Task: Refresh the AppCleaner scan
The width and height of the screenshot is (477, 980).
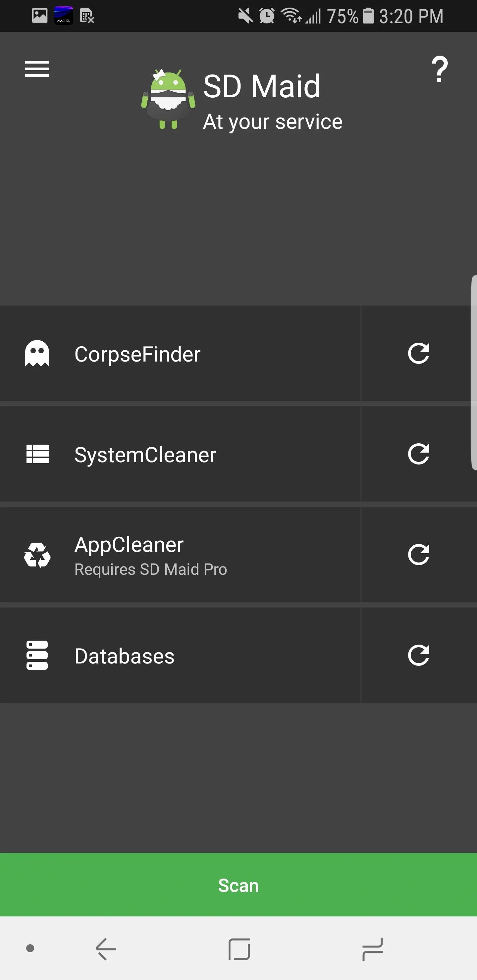Action: (418, 555)
